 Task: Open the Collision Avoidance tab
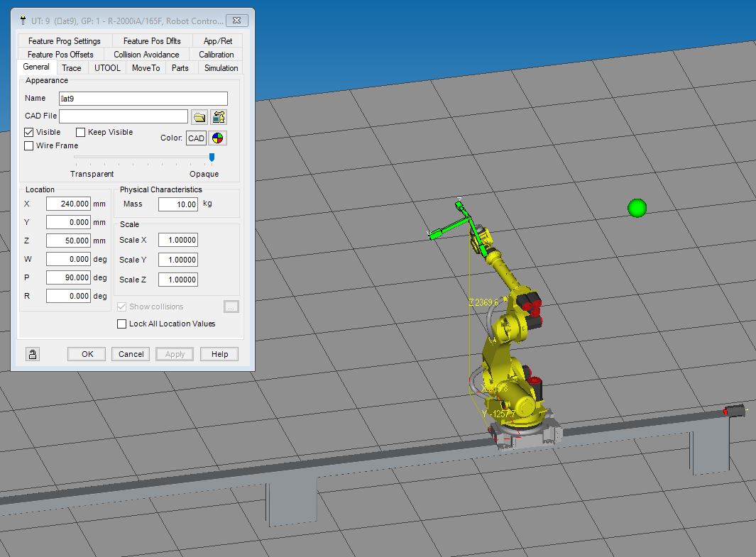[x=146, y=55]
